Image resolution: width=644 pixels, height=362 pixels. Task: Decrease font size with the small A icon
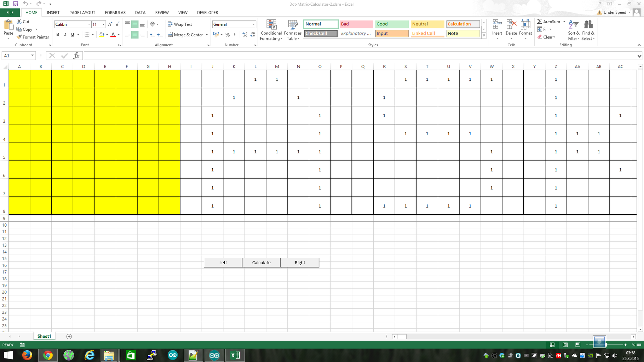pyautogui.click(x=117, y=24)
